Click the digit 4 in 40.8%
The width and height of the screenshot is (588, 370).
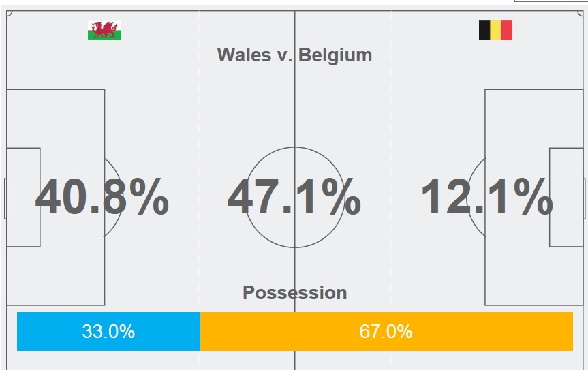pos(51,198)
